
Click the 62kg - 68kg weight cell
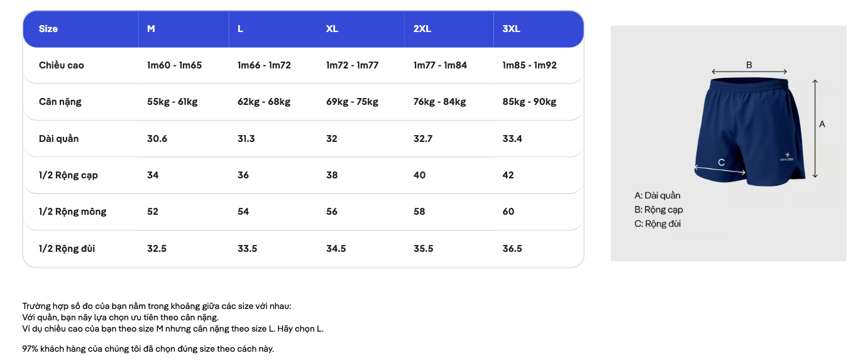264,102
